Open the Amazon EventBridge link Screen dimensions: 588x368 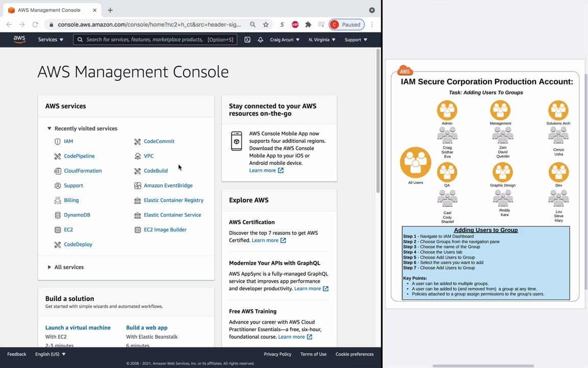tap(168, 185)
